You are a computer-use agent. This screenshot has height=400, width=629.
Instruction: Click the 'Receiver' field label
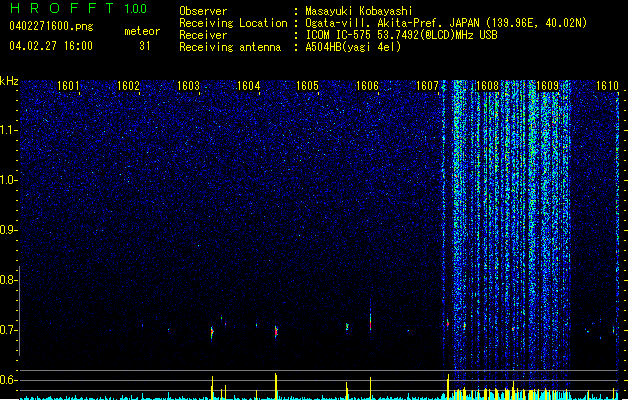pyautogui.click(x=203, y=35)
